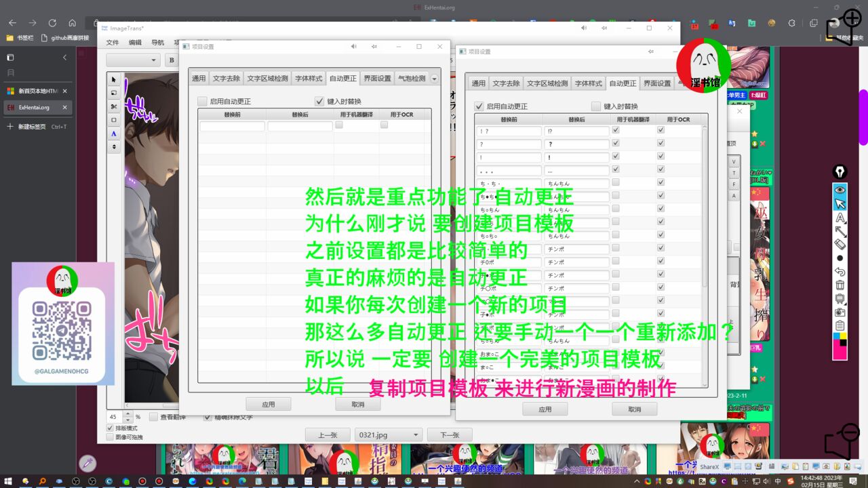
Task: Toggle the eye visibility icon in annotation toolbar
Action: point(840,190)
